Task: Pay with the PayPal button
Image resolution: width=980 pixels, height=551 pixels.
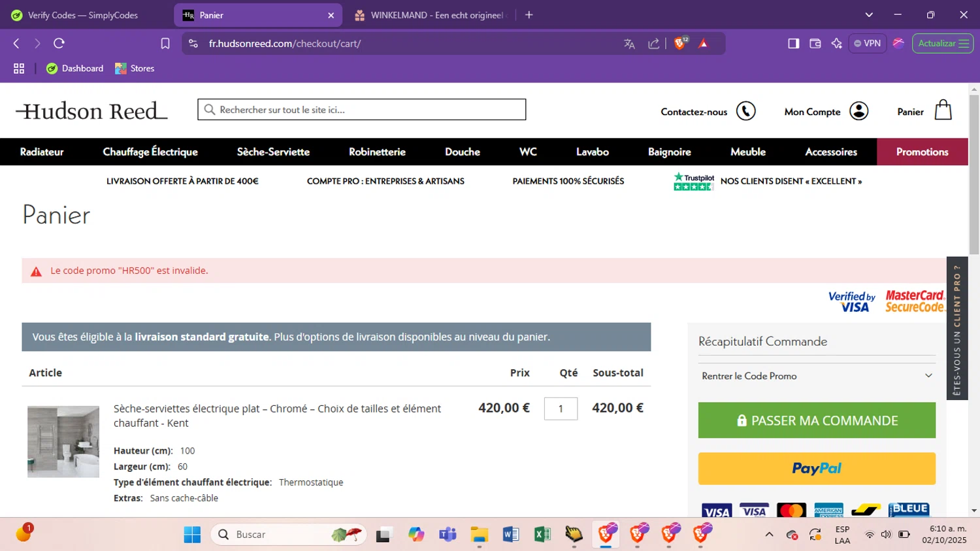Action: pos(817,469)
